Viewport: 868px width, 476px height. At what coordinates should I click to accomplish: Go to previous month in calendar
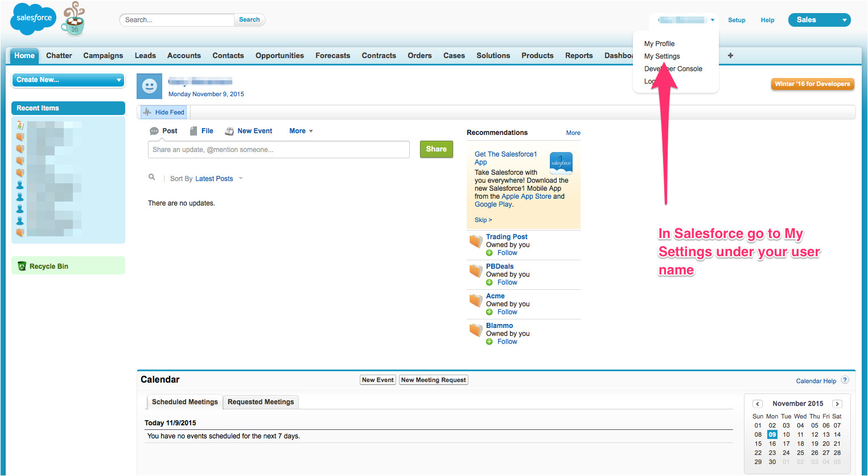click(757, 404)
